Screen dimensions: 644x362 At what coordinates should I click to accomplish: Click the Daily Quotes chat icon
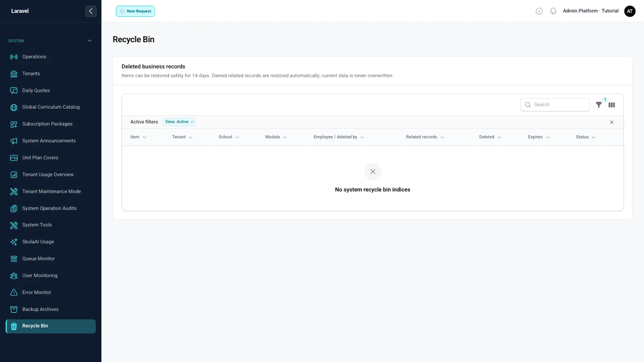point(14,91)
